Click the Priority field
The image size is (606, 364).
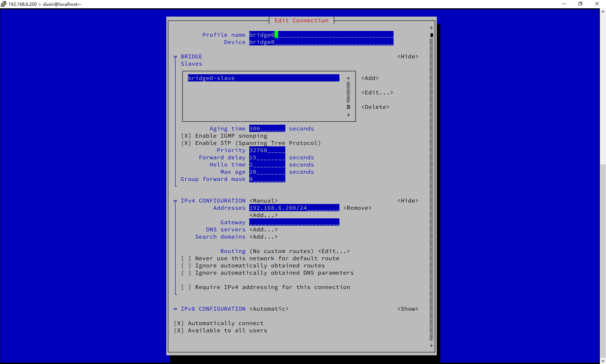tap(267, 150)
